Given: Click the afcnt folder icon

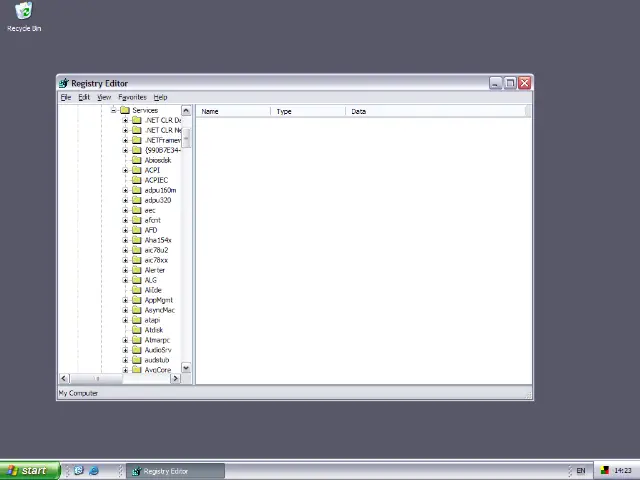Looking at the screenshot, I should coord(137,220).
